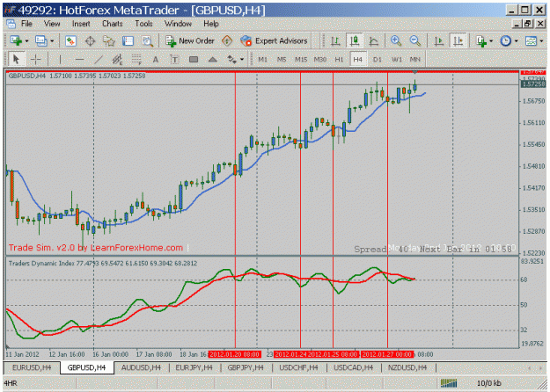550x392 pixels.
Task: Toggle chart auto scroll icon
Action: pyautogui.click(x=438, y=41)
